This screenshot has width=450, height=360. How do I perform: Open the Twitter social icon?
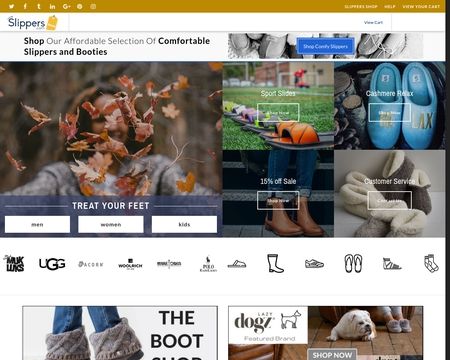[x=11, y=6]
